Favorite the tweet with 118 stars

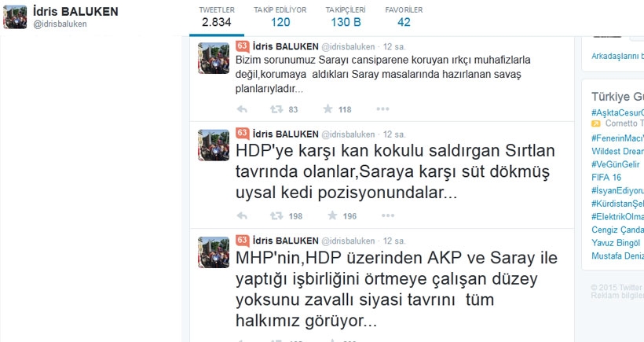pos(327,109)
